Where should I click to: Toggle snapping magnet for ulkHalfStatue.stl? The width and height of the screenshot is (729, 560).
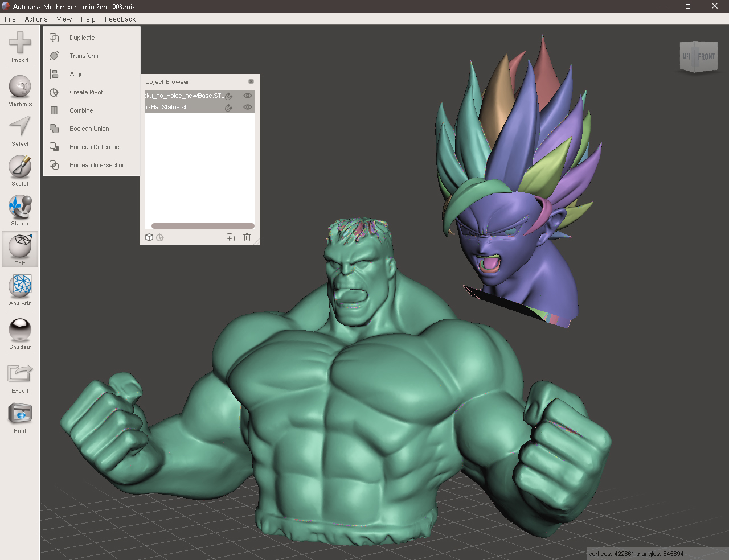point(229,108)
